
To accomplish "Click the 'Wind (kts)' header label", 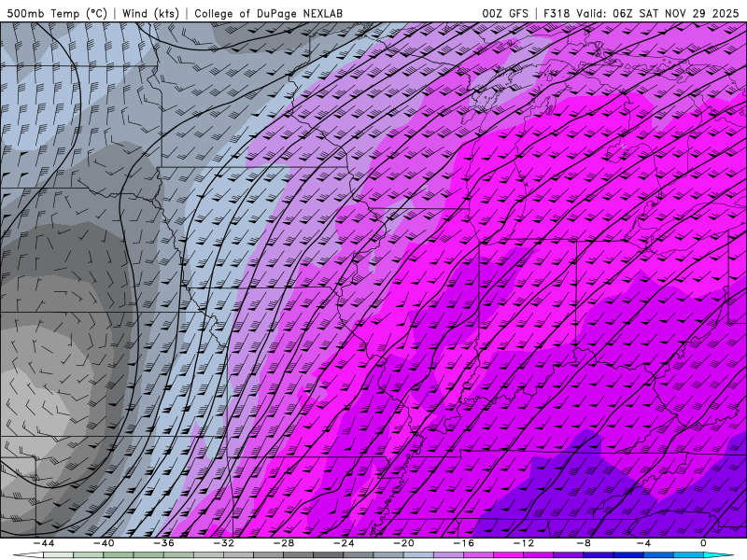I will [x=150, y=13].
